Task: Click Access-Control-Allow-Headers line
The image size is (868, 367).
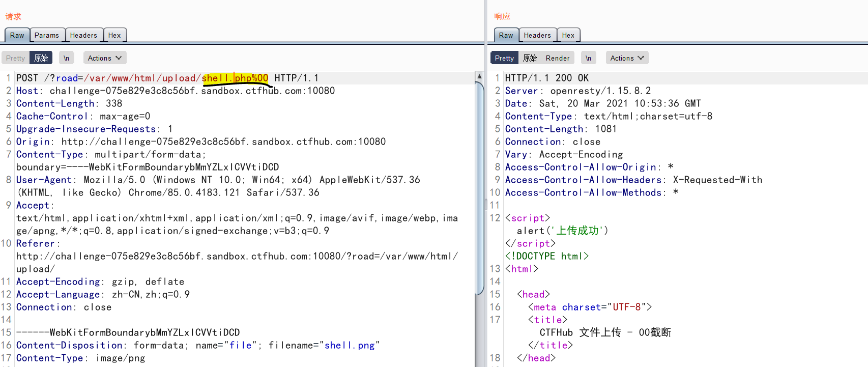Action: coord(633,180)
